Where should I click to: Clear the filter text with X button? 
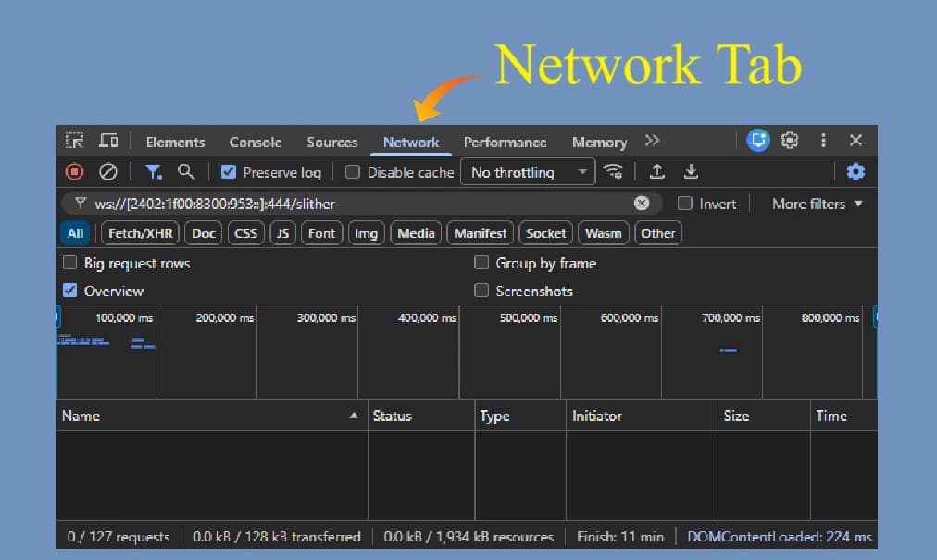(642, 203)
